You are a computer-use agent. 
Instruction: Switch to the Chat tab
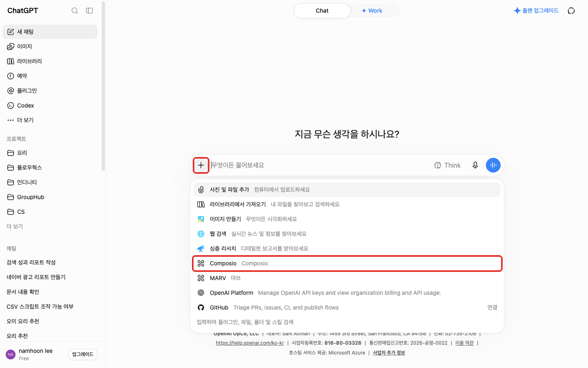(x=322, y=11)
